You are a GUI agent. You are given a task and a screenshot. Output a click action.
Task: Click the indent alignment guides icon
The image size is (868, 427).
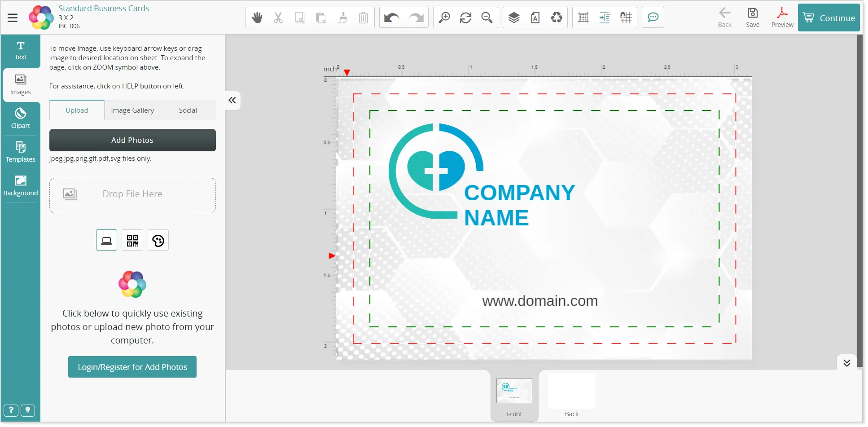coord(605,18)
